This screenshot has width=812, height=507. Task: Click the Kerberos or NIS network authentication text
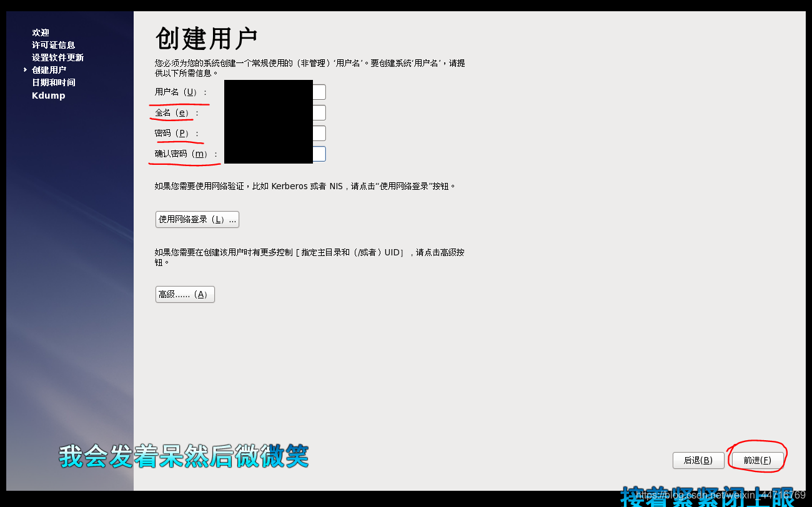tap(305, 186)
